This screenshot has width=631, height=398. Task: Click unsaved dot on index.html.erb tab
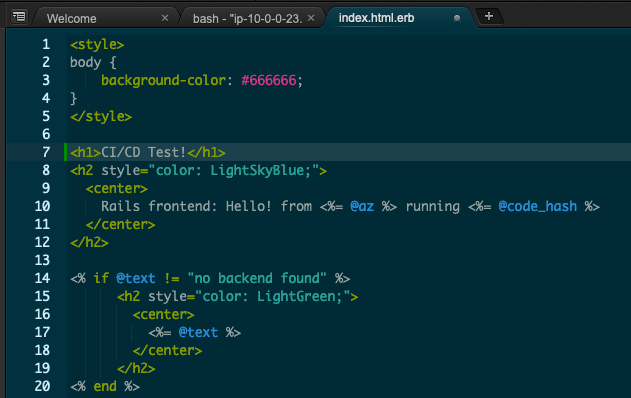click(x=457, y=18)
